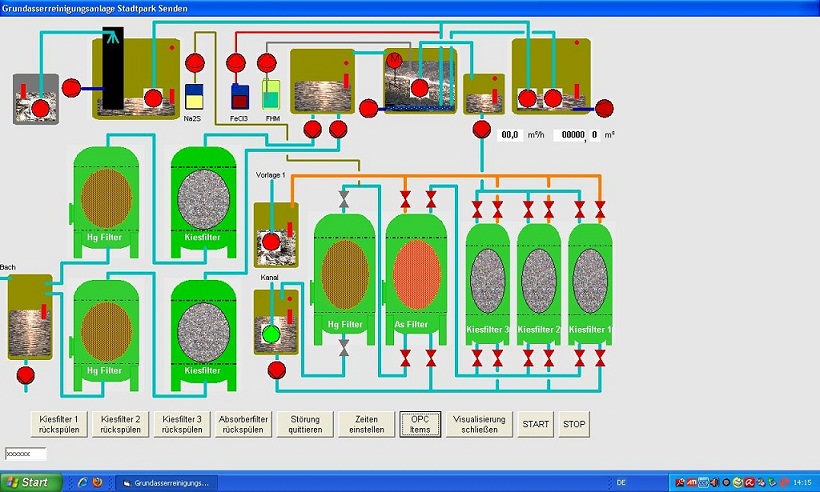Screen dimensions: 820x492
Task: Open the OPC Items dialog
Action: [420, 424]
